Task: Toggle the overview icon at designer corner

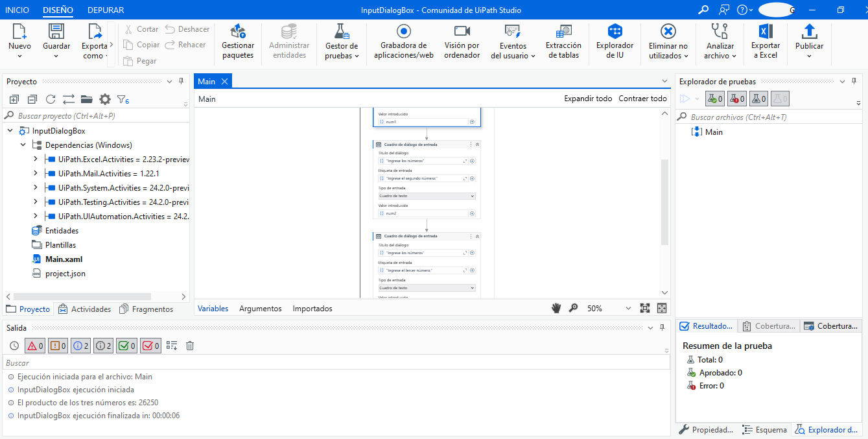Action: click(662, 308)
